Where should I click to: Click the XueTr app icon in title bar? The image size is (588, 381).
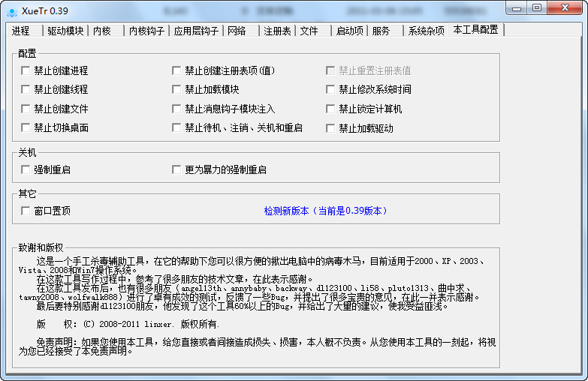click(12, 11)
